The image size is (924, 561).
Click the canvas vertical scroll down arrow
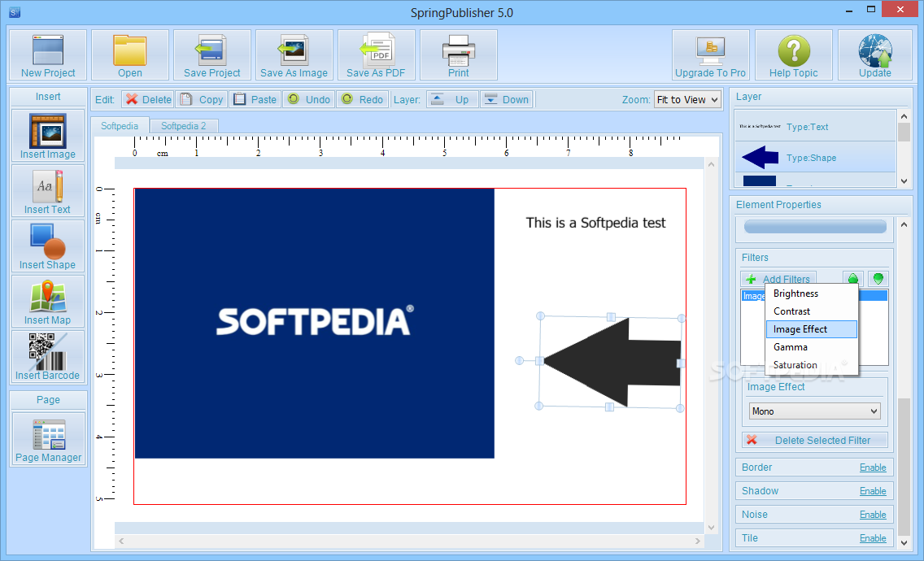(711, 528)
